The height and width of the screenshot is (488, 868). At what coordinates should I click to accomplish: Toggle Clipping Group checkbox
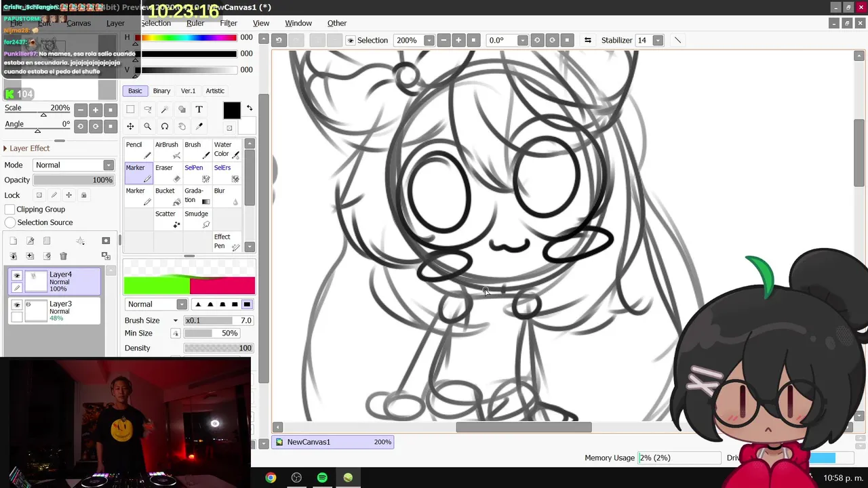(x=10, y=209)
